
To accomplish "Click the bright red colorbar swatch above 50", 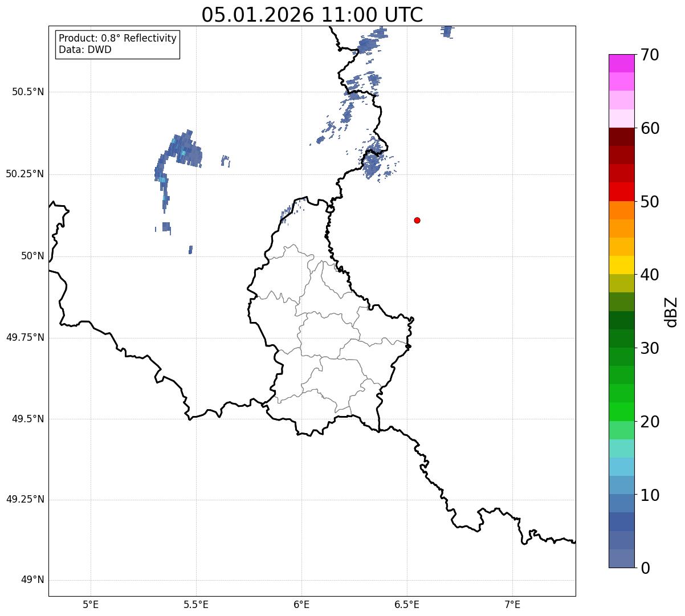I will coord(622,191).
